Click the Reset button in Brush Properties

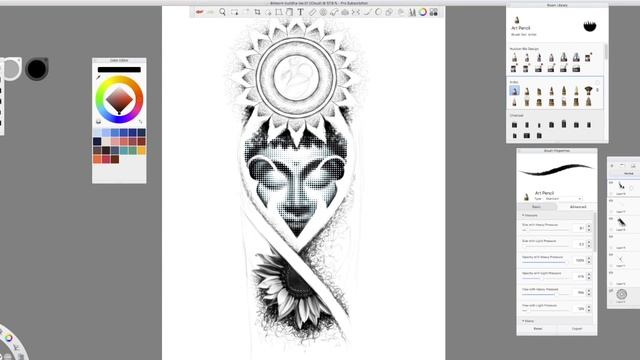pyautogui.click(x=538, y=329)
